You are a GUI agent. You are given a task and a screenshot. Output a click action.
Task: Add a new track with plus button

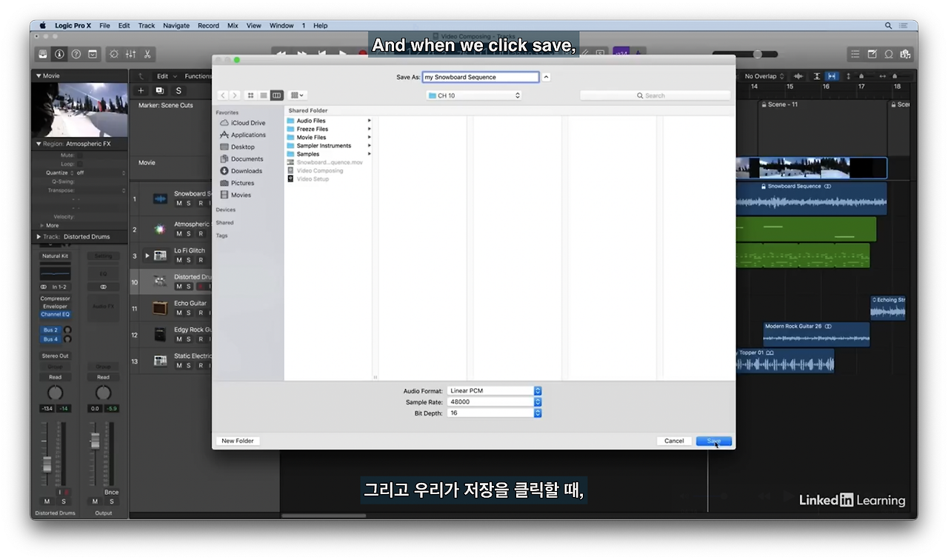point(141,90)
